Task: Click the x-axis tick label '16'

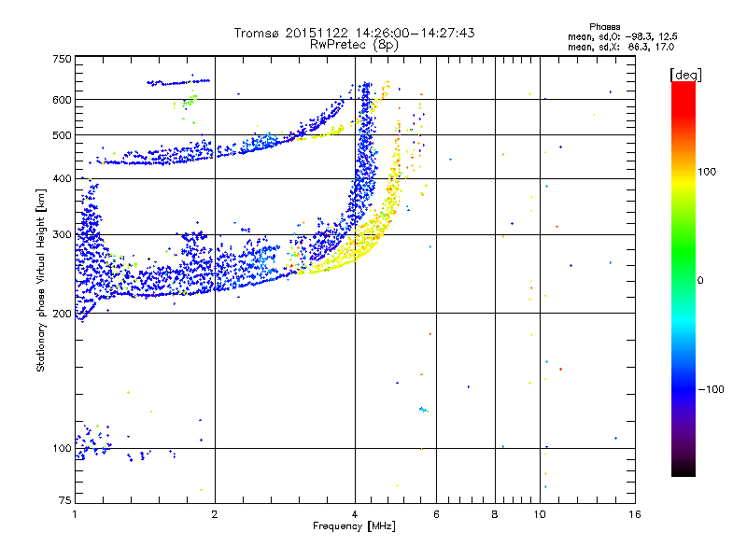Action: tap(635, 514)
